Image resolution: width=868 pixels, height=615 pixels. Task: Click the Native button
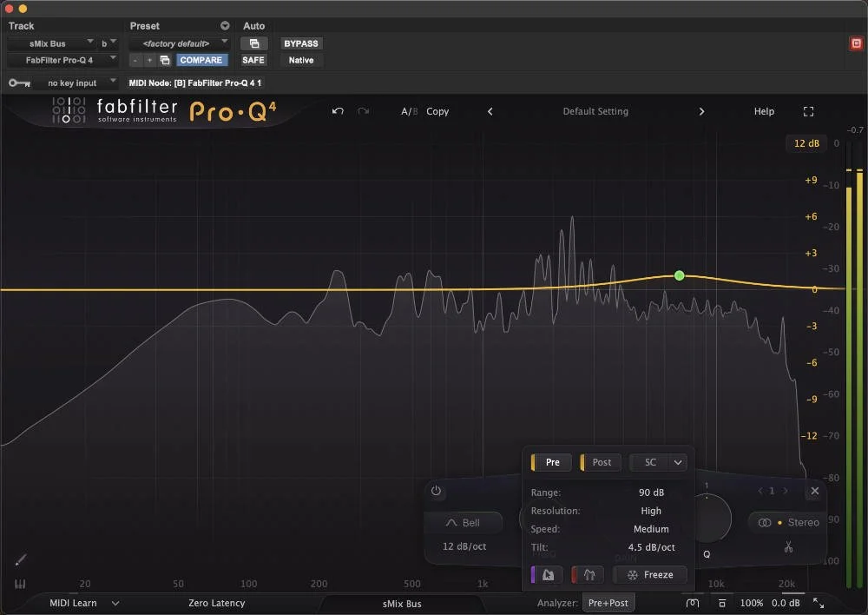[x=301, y=60]
